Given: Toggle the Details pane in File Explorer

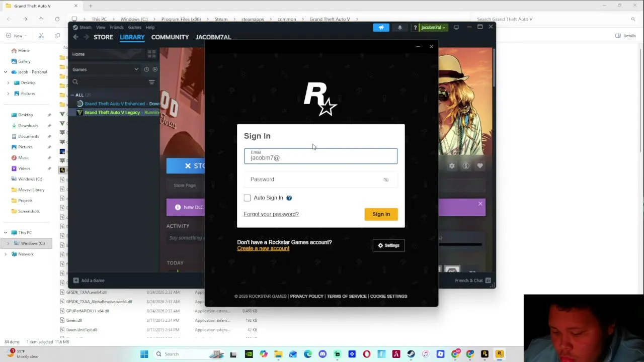Looking at the screenshot, I should tap(626, 36).
